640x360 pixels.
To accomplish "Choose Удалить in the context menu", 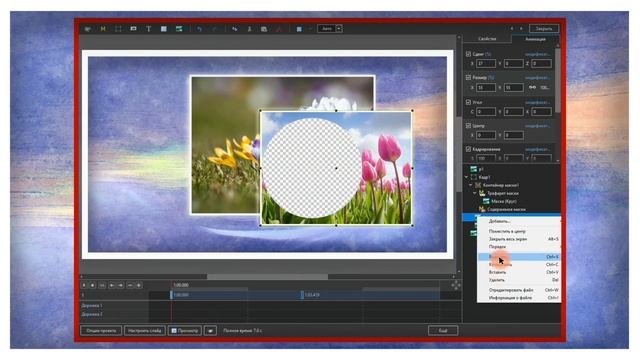I will pos(519,280).
